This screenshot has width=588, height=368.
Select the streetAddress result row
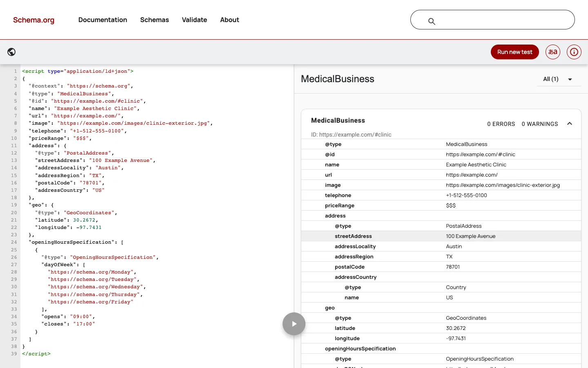[x=441, y=236]
